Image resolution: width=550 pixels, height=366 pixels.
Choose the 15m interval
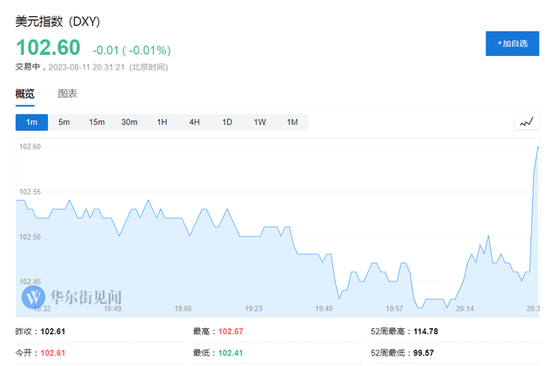[x=97, y=122]
